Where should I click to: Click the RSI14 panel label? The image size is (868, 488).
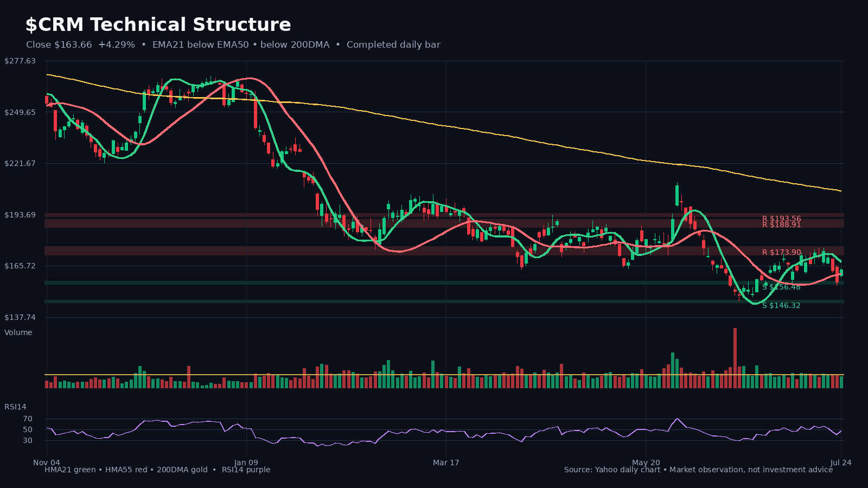coord(15,407)
